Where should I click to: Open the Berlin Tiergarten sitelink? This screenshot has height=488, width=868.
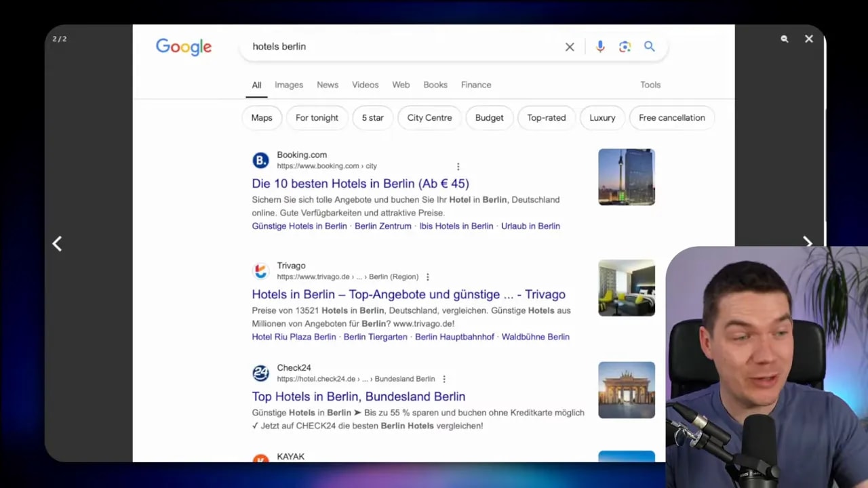click(x=376, y=337)
